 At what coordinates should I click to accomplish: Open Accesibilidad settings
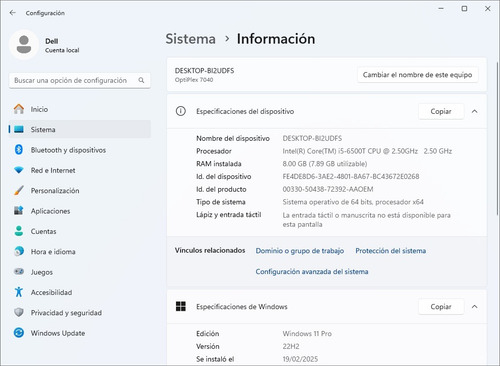[x=80, y=292]
